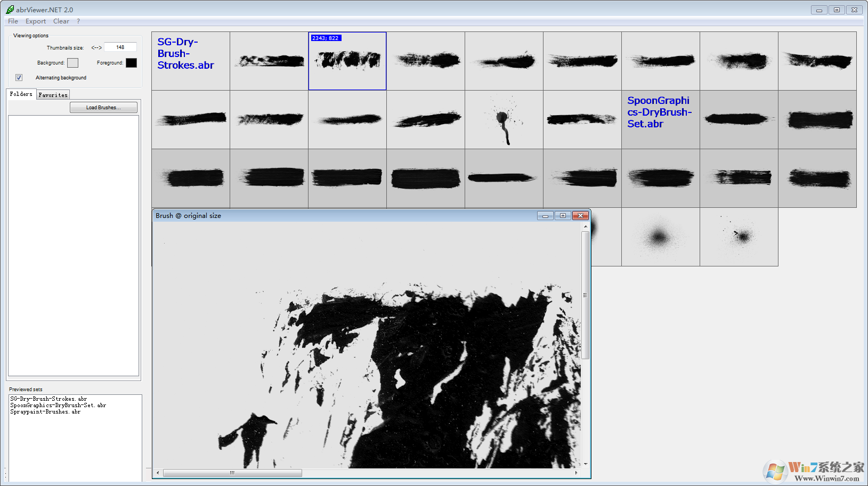Click the SpoonGraphics-DryBrush-Set.abr title tile
This screenshot has height=486, width=868.
pyautogui.click(x=660, y=119)
